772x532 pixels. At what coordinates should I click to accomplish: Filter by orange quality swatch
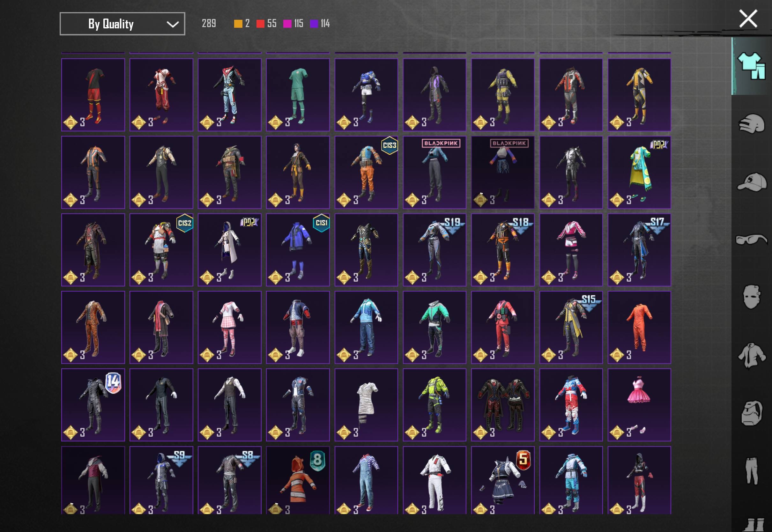[x=238, y=23]
